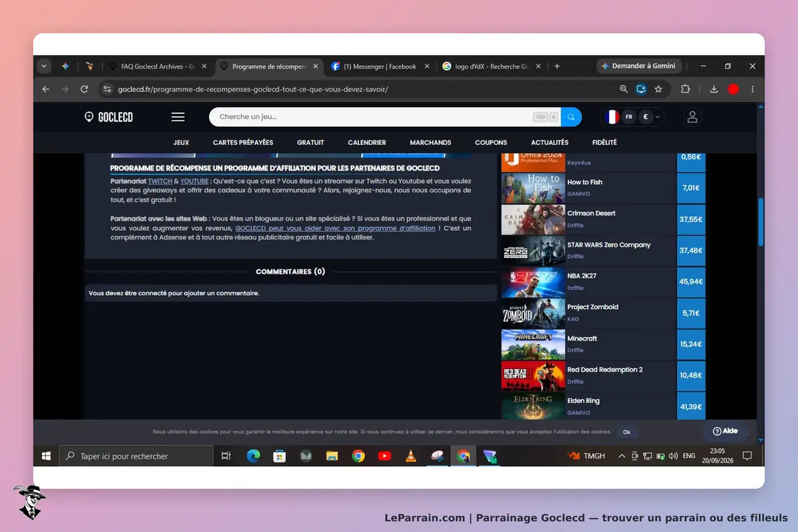
Task: Open the user account icon
Action: tap(692, 117)
